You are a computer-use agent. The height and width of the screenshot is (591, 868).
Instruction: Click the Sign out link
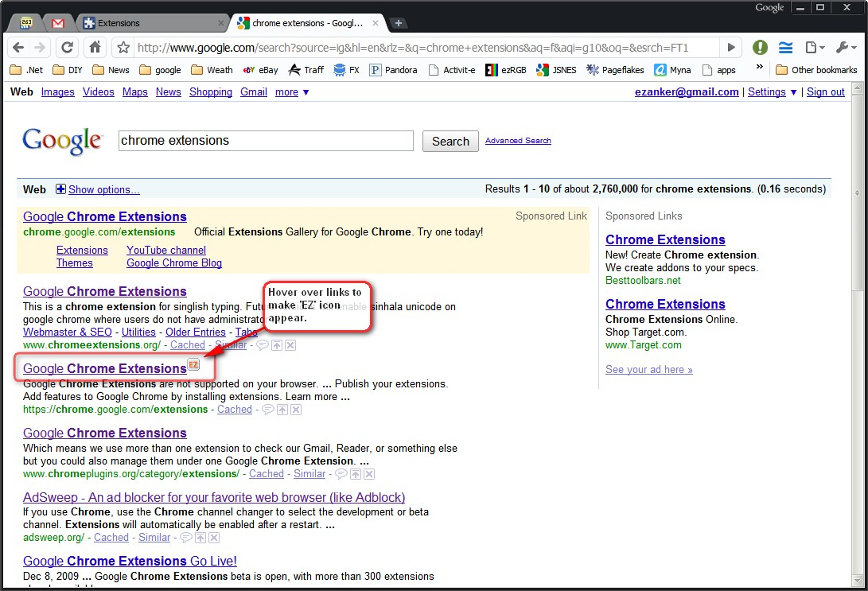825,91
